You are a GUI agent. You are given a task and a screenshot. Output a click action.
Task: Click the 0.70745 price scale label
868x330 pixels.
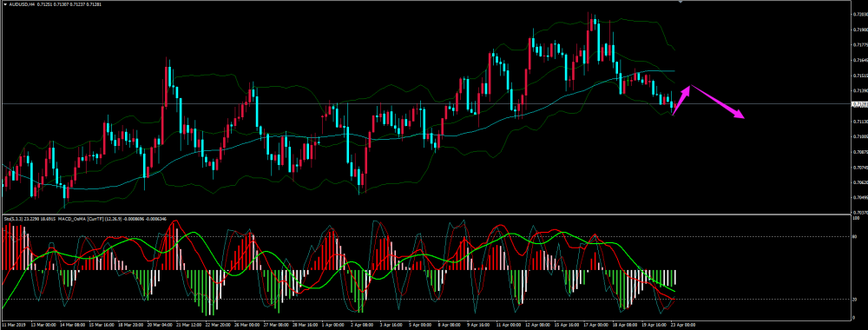[861, 168]
